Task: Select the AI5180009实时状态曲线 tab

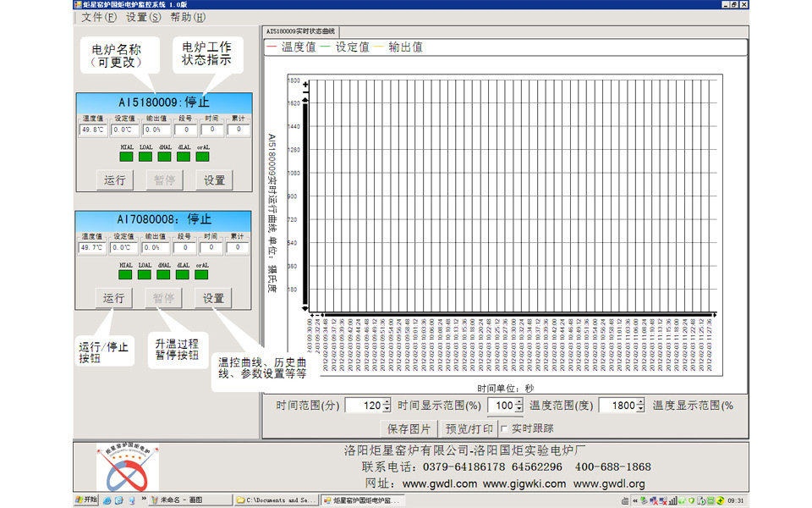Action: point(300,31)
